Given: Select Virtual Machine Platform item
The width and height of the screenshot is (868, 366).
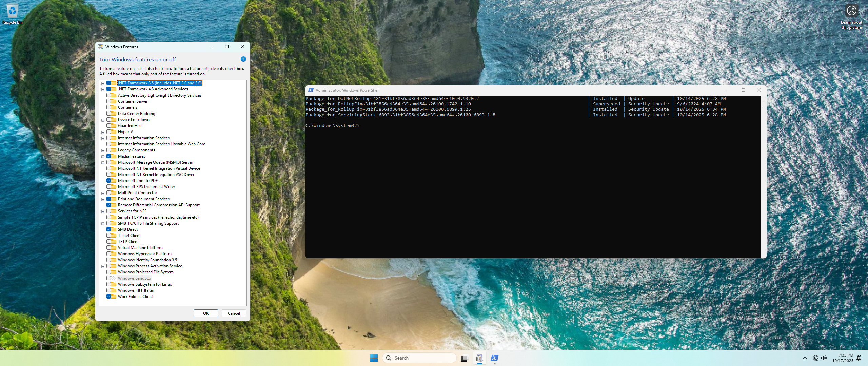Looking at the screenshot, I should click(140, 248).
